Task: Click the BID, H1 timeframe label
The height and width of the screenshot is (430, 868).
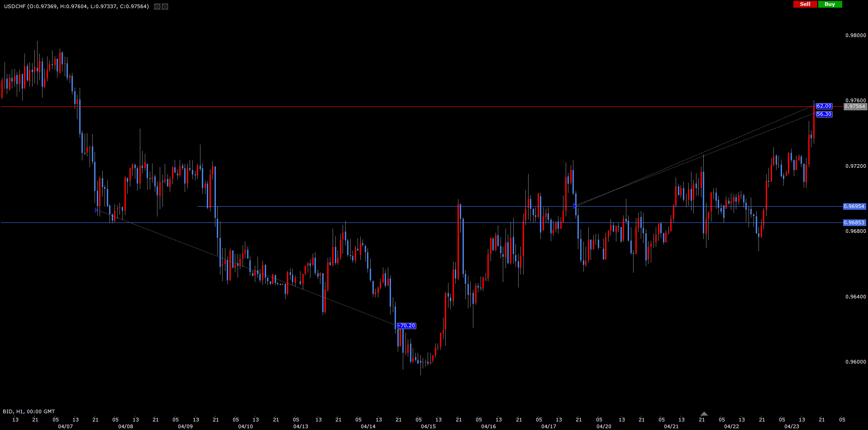Action: pyautogui.click(x=29, y=411)
